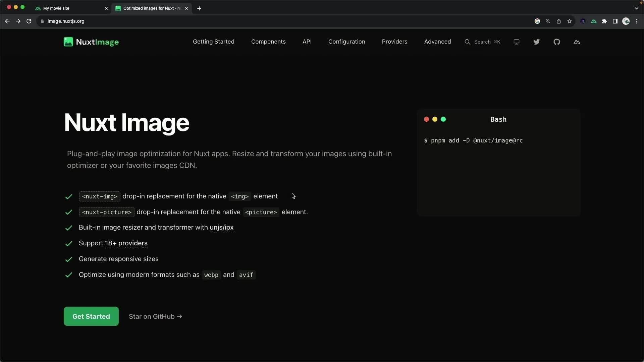This screenshot has width=644, height=362.
Task: Toggle the color mode monitor icon
Action: (x=517, y=42)
